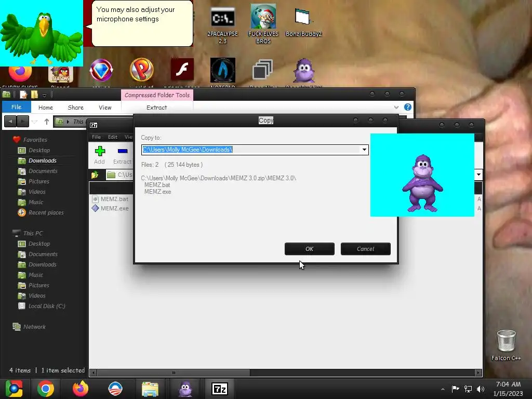Click horizontal scrollbar right arrow
This screenshot has height=399, width=532.
tap(478, 373)
